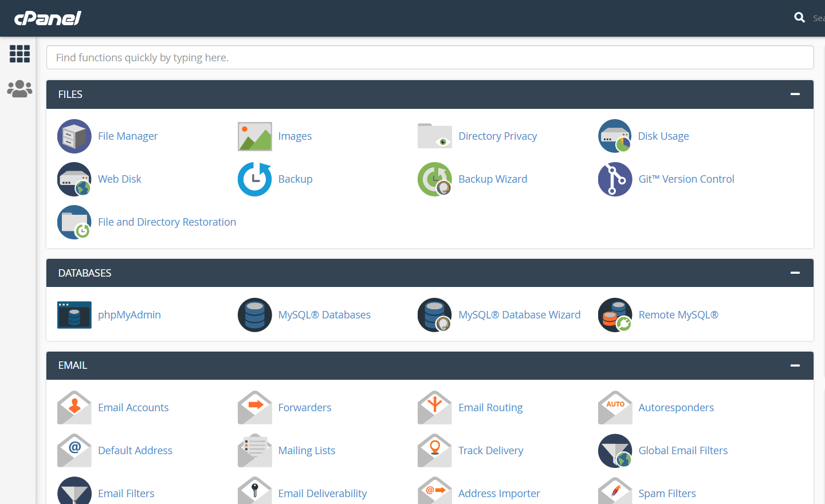The image size is (825, 504).
Task: Open the Web Disk icon
Action: click(74, 179)
